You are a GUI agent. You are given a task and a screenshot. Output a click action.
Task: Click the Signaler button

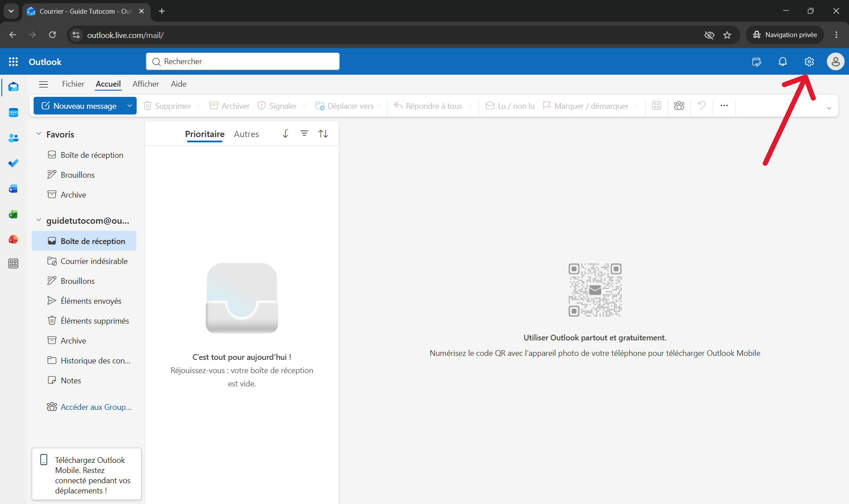pyautogui.click(x=277, y=106)
